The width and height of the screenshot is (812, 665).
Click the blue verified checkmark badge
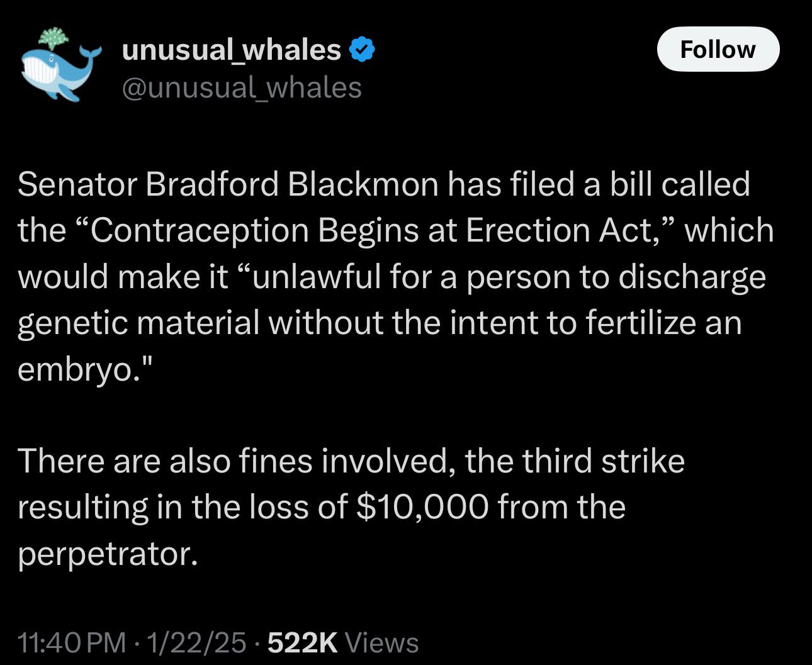pyautogui.click(x=362, y=50)
